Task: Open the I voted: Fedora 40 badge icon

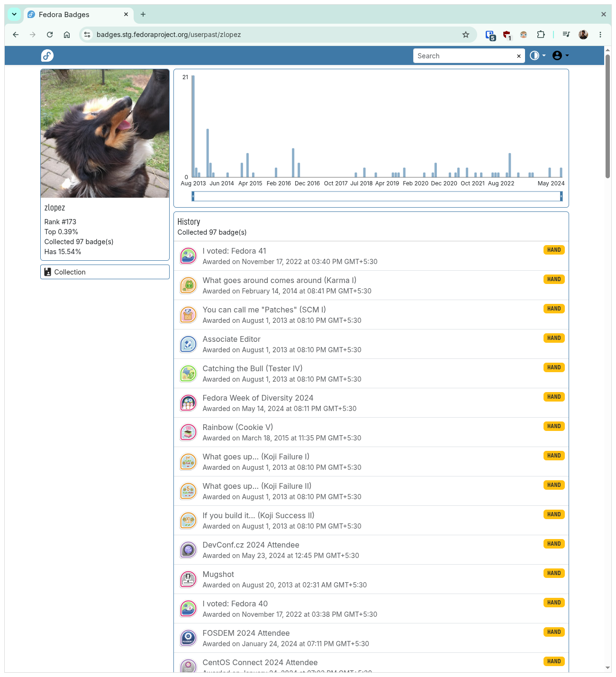Action: point(188,609)
